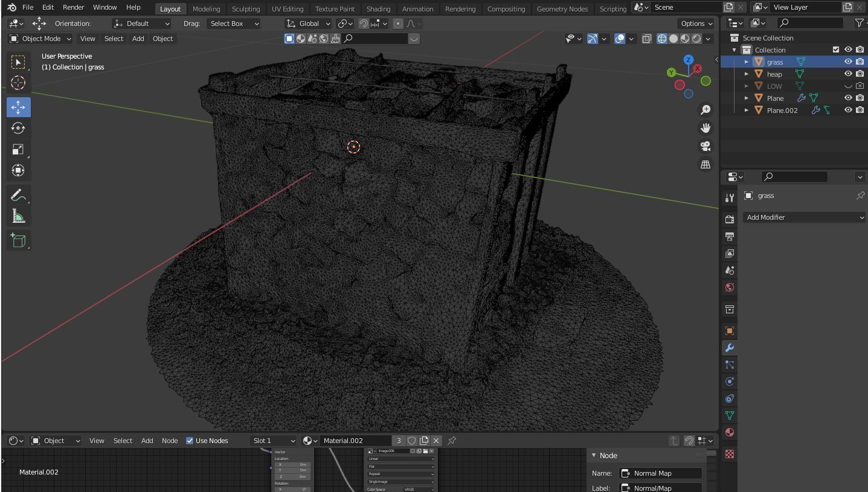Toggle X-ray view button
This screenshot has width=868, height=492.
coord(646,39)
